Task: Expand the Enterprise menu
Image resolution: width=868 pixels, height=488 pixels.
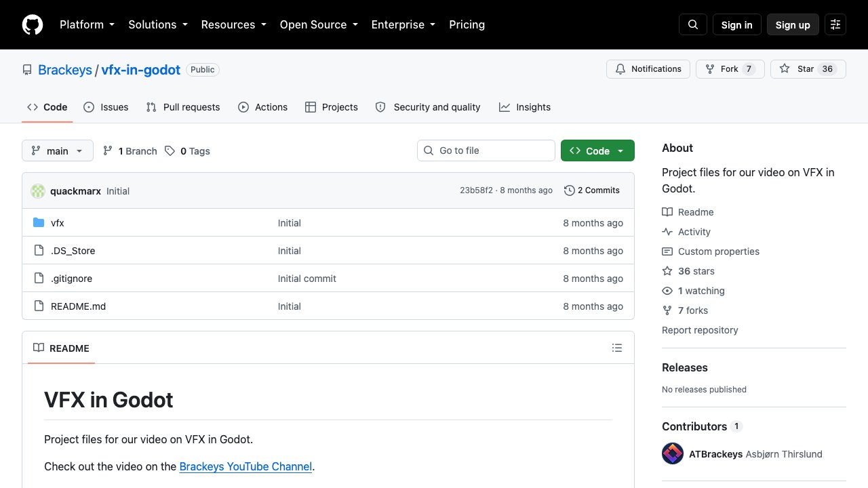Action: 404,24
